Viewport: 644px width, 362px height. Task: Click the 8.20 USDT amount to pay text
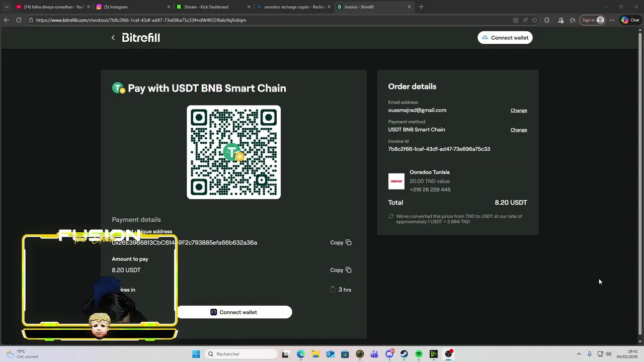click(126, 270)
